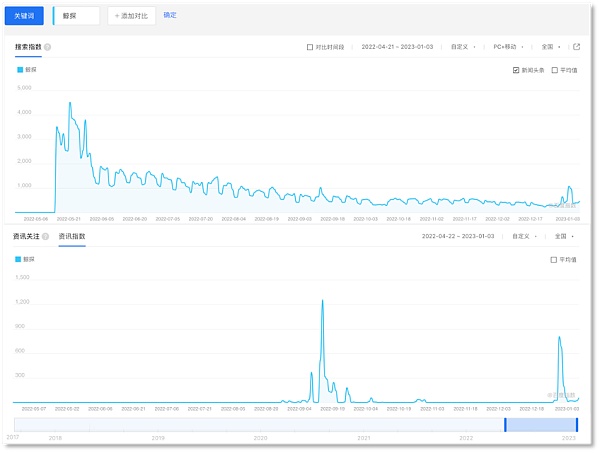Click the 确定 link

tap(170, 16)
